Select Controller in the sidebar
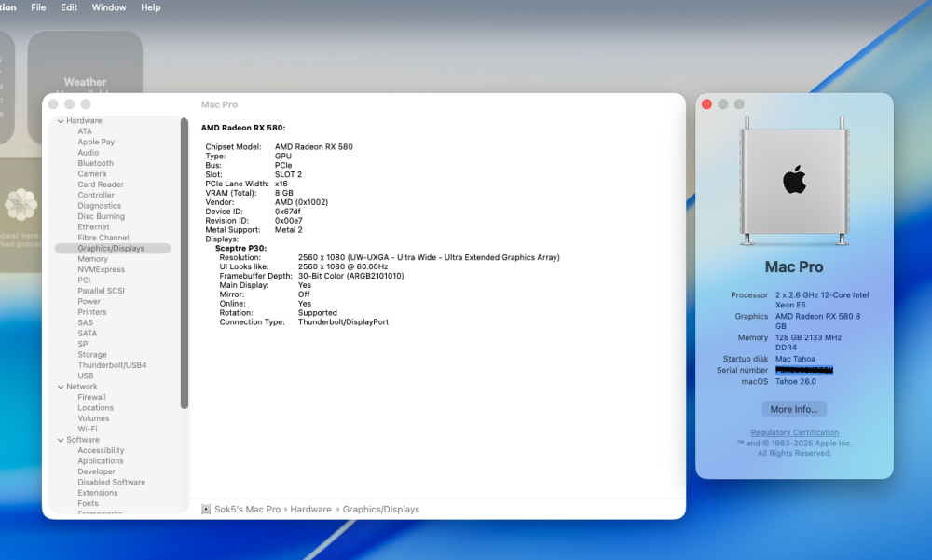This screenshot has height=560, width=932. pos(96,195)
